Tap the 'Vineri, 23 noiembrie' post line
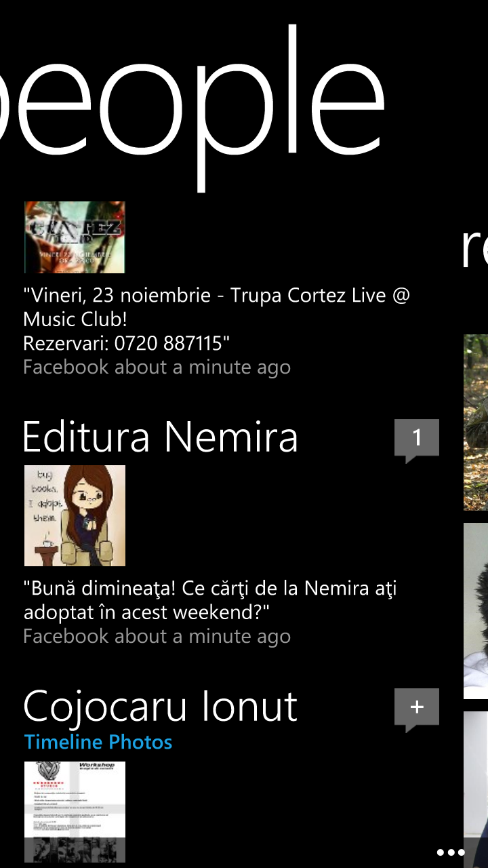Image resolution: width=488 pixels, height=868 pixels. (x=217, y=296)
